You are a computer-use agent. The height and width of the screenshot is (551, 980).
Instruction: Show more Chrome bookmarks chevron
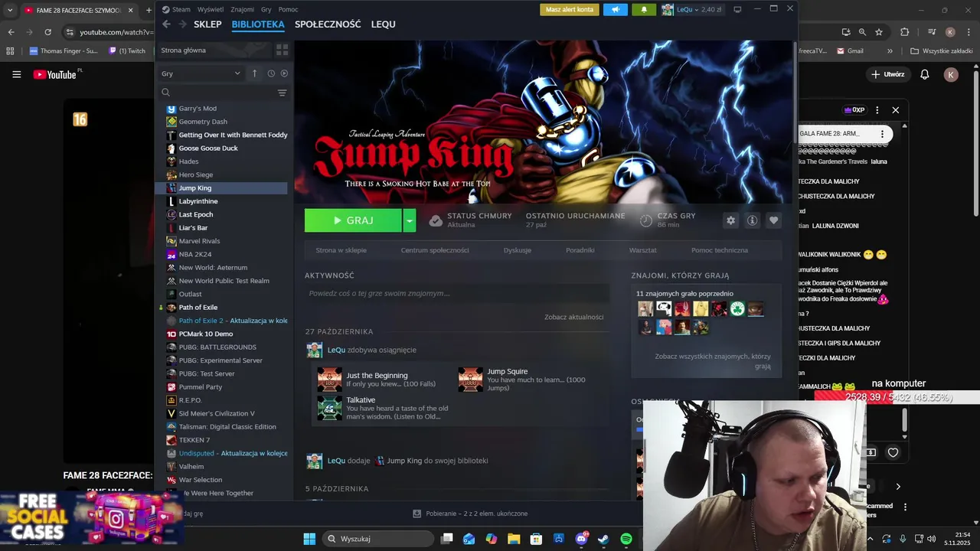pyautogui.click(x=890, y=51)
